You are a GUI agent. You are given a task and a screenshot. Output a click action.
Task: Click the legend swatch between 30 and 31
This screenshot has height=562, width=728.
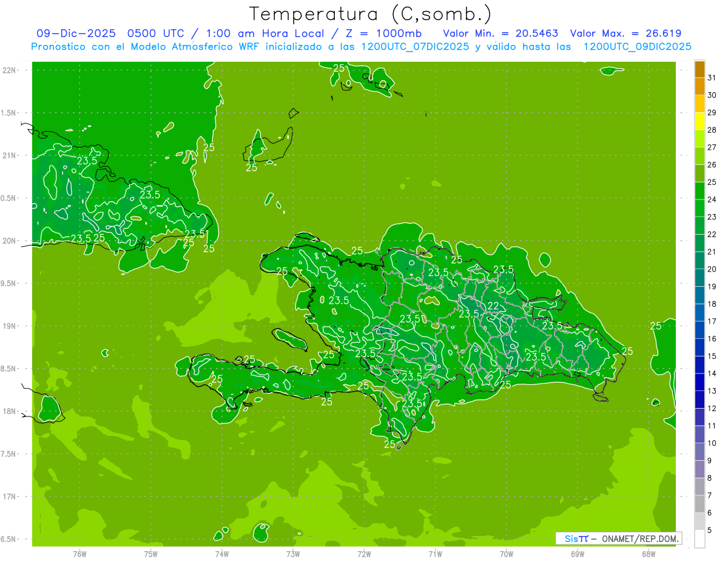tap(699, 87)
